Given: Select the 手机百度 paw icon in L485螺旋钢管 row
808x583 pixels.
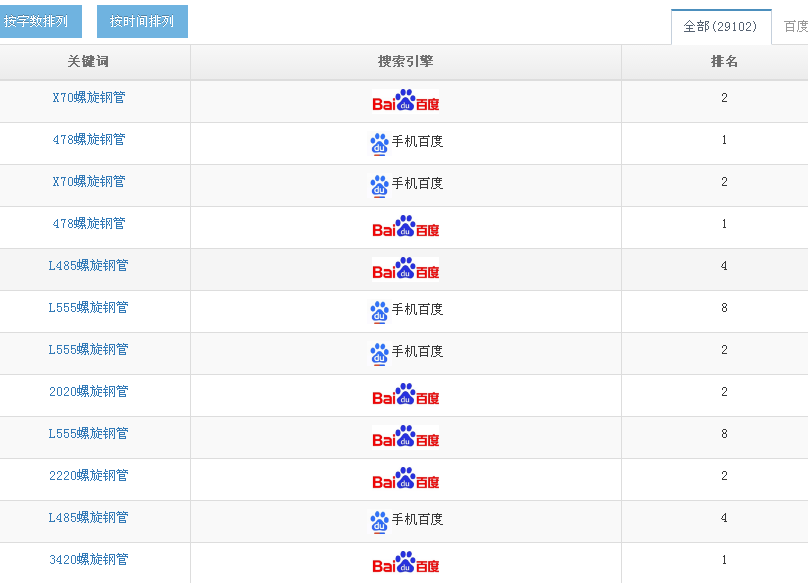Looking at the screenshot, I should point(379,521).
